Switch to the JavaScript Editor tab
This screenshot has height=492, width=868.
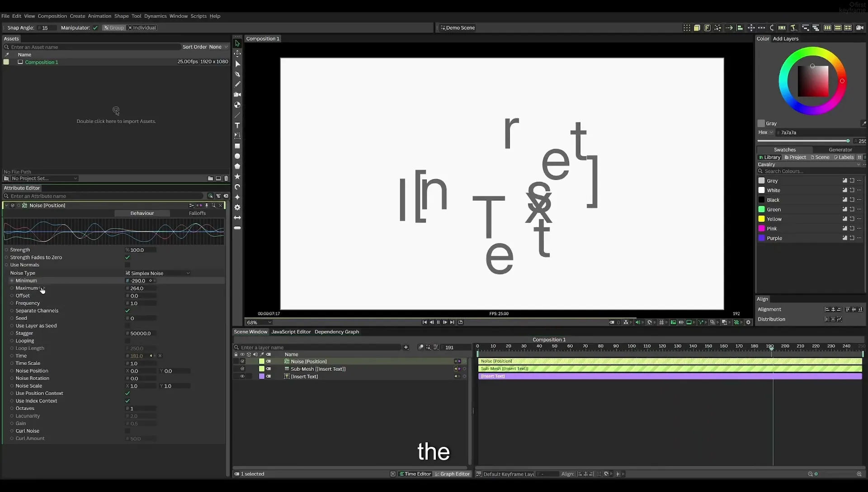click(x=291, y=332)
